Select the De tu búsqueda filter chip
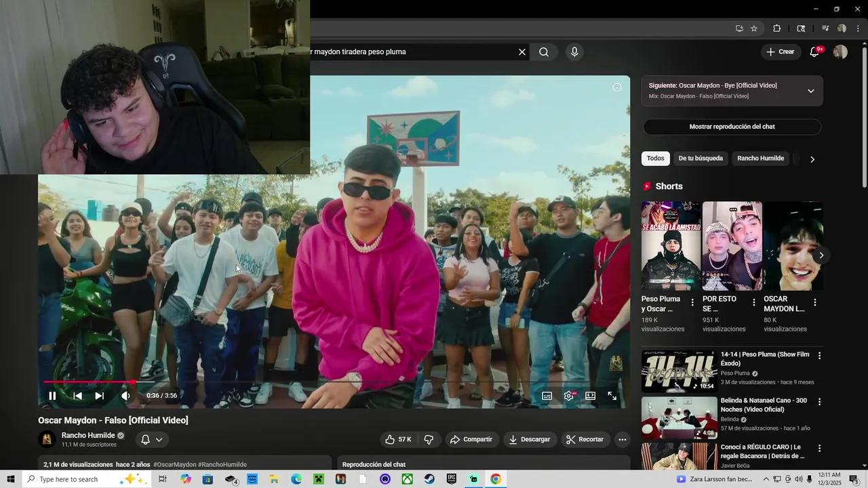This screenshot has width=868, height=488. click(701, 159)
